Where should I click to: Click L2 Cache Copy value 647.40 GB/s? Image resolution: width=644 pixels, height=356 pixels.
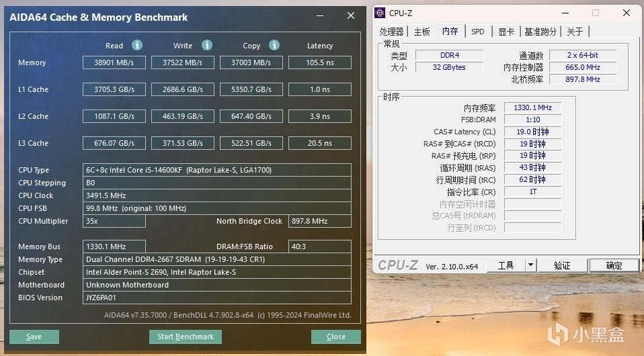pos(251,116)
